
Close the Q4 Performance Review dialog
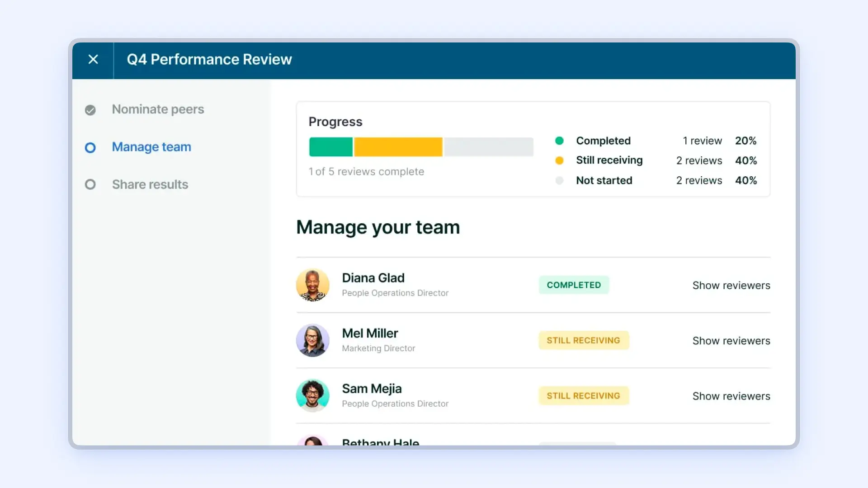pyautogui.click(x=93, y=59)
